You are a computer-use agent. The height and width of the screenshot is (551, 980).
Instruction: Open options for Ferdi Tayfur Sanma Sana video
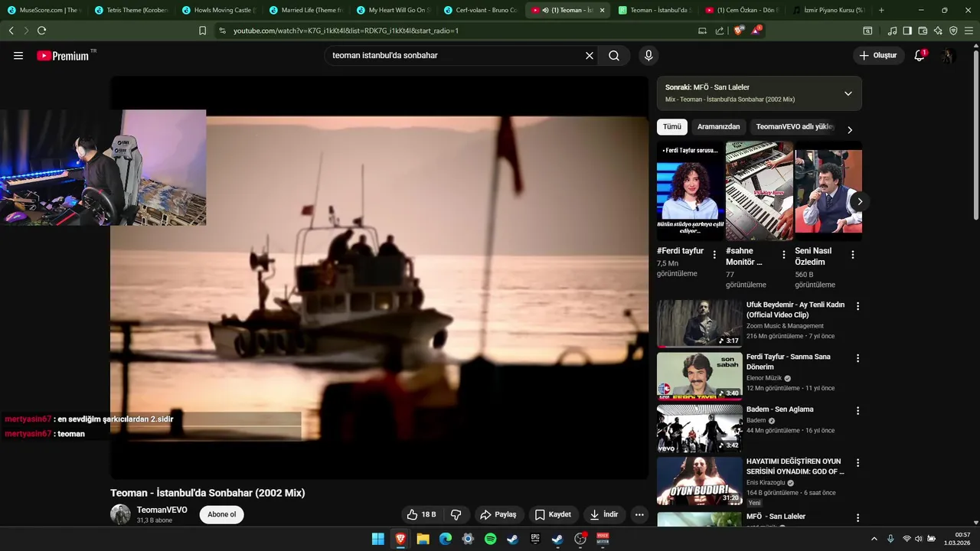pyautogui.click(x=857, y=358)
